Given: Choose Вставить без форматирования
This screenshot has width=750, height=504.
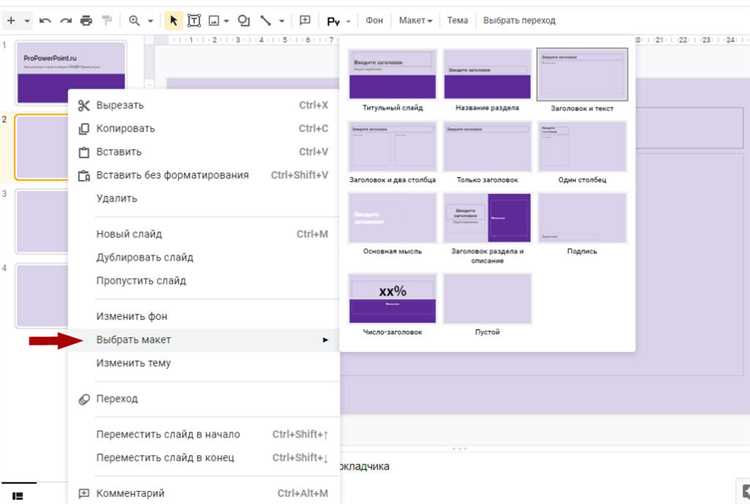Looking at the screenshot, I should [x=204, y=175].
